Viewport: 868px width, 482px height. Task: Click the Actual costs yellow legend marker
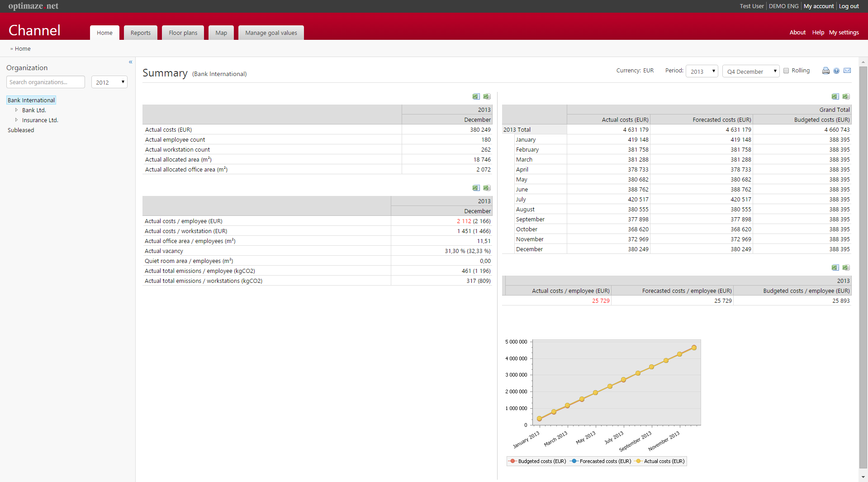coord(638,461)
